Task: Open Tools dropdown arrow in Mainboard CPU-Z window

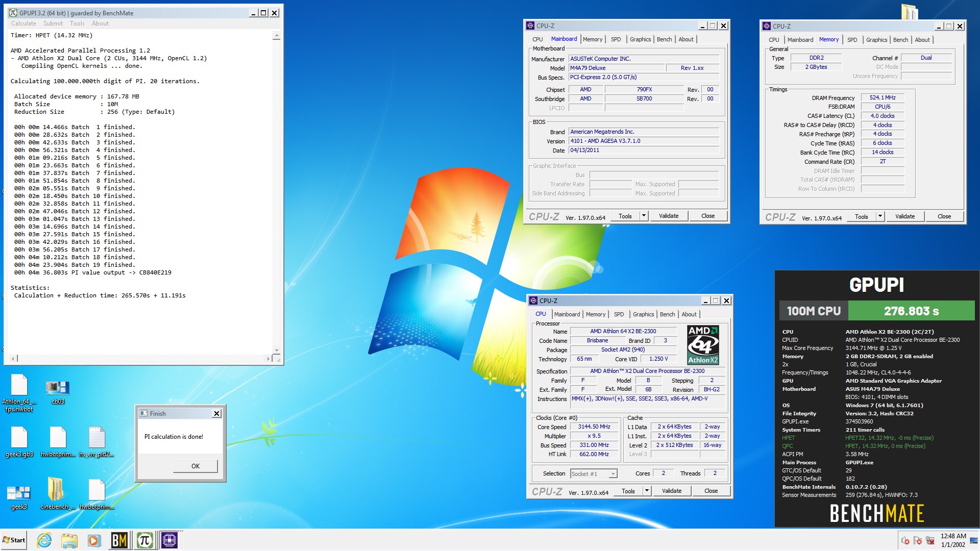Action: [644, 216]
